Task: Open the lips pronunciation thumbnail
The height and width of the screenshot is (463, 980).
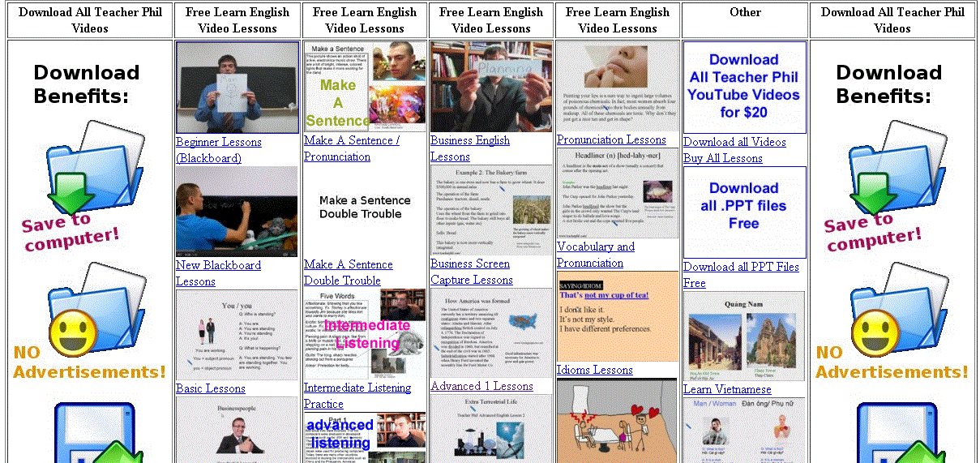Action: pyautogui.click(x=618, y=86)
